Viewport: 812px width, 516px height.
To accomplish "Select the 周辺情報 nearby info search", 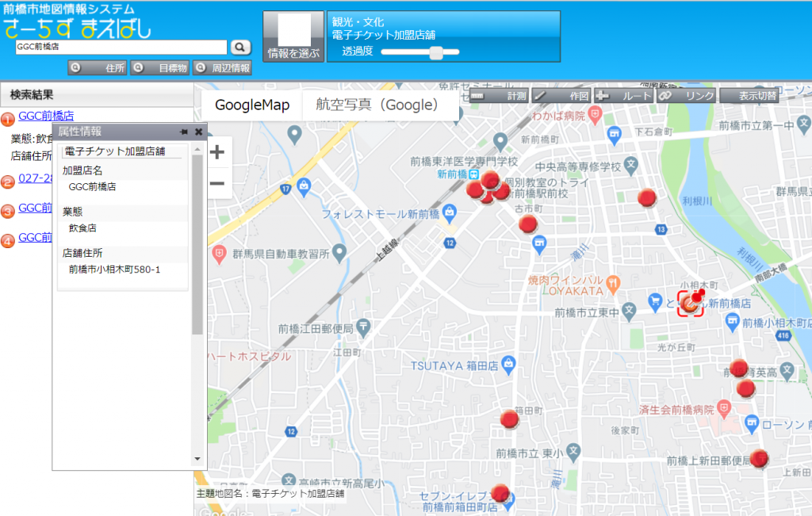I will (222, 68).
